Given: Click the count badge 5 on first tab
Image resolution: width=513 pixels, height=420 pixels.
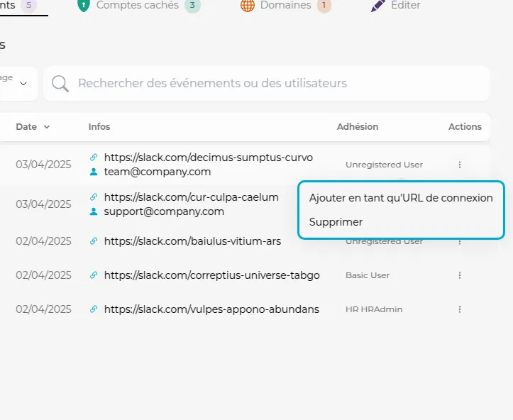Looking at the screenshot, I should (x=29, y=5).
